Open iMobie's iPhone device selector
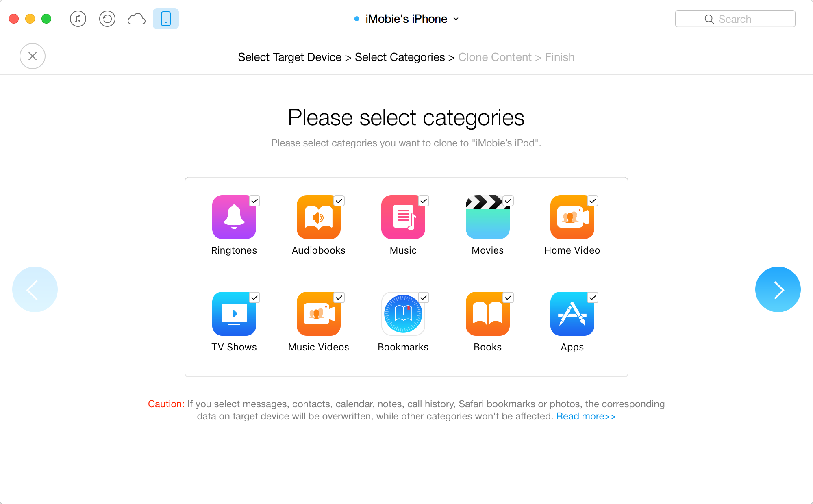This screenshot has height=504, width=813. 406,19
